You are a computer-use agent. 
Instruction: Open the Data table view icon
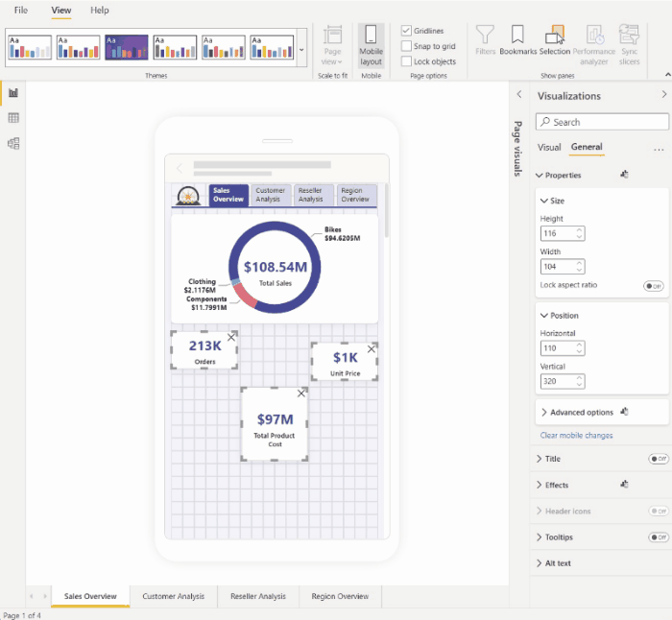pyautogui.click(x=13, y=118)
